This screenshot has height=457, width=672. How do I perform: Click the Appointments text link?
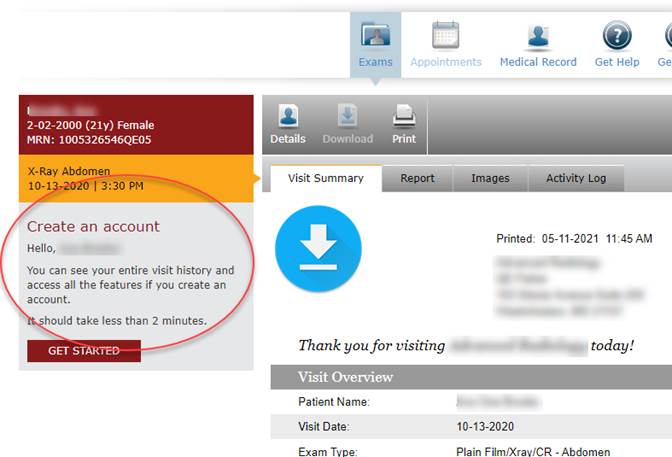(446, 62)
